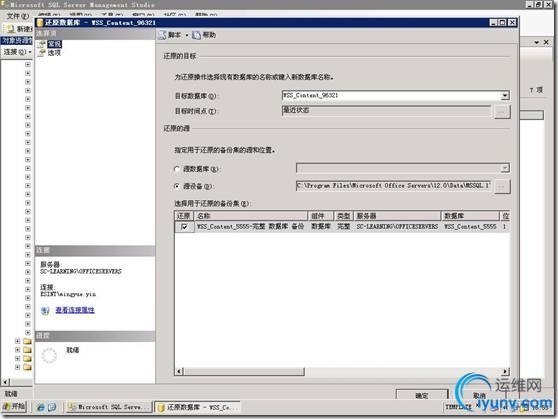Click the 常规 page icon
This screenshot has width=558, height=419.
point(42,44)
